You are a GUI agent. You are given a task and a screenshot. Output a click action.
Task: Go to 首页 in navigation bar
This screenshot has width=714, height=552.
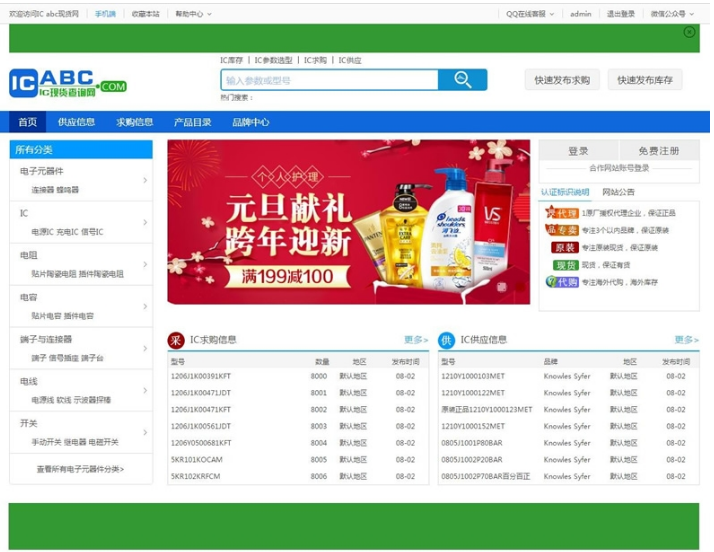[x=28, y=122]
